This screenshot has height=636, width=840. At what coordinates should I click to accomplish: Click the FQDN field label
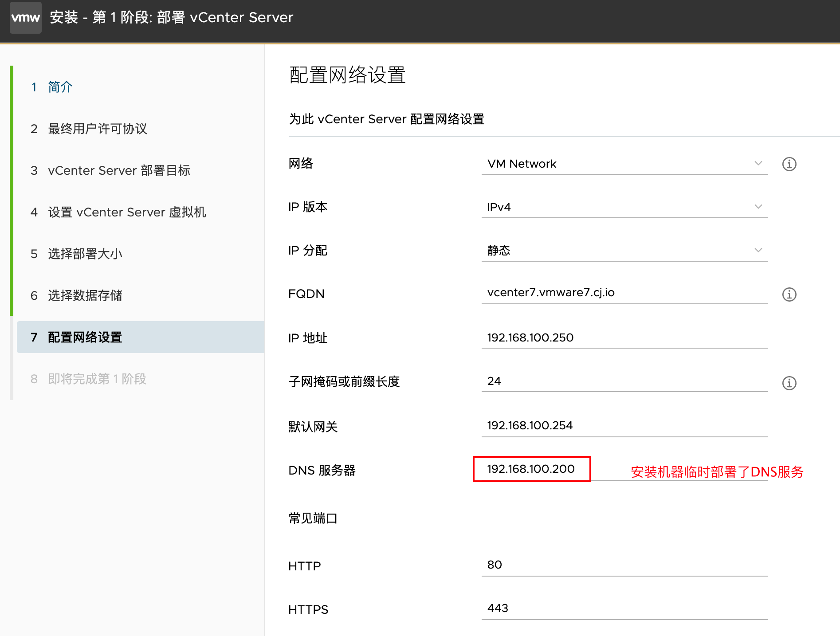point(306,294)
